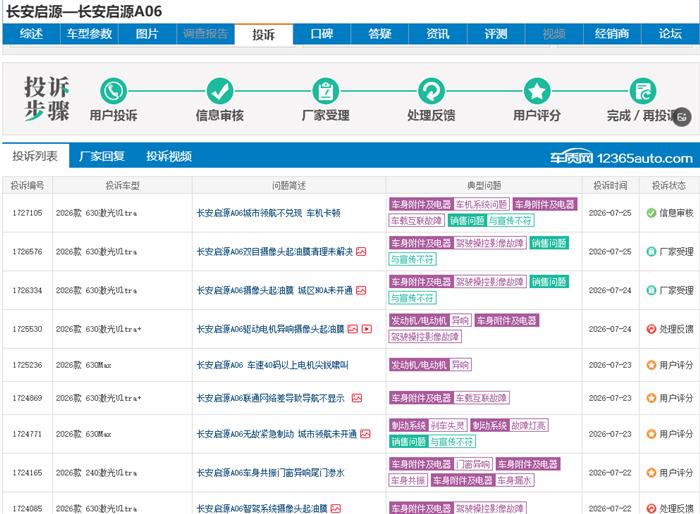Click the 用户评分 star step icon
This screenshot has height=514, width=700.
[x=537, y=91]
